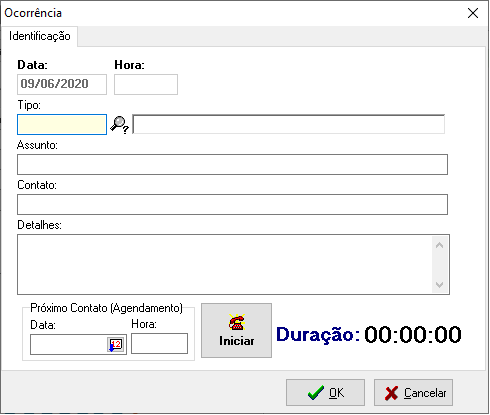
Task: Click into the Assunto text field
Action: click(x=232, y=164)
